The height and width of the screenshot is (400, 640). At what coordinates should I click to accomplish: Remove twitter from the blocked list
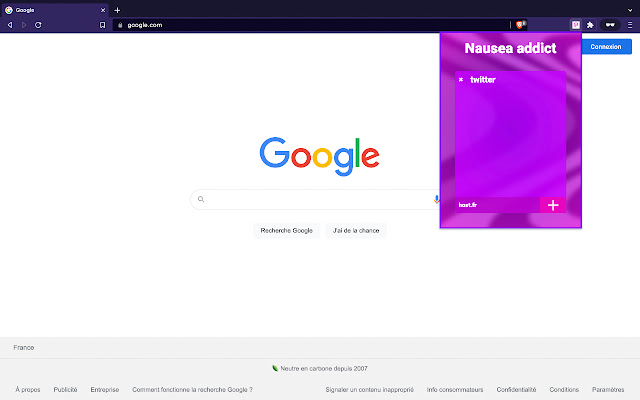pos(461,80)
